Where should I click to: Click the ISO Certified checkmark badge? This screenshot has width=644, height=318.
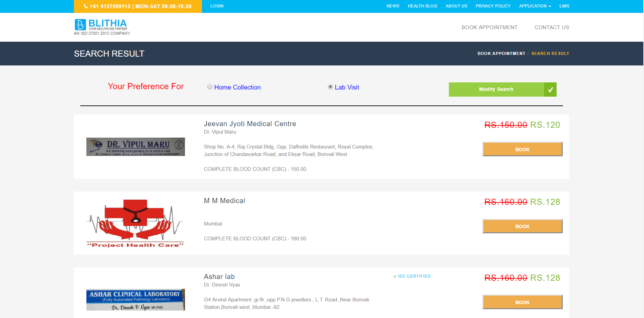tap(412, 276)
